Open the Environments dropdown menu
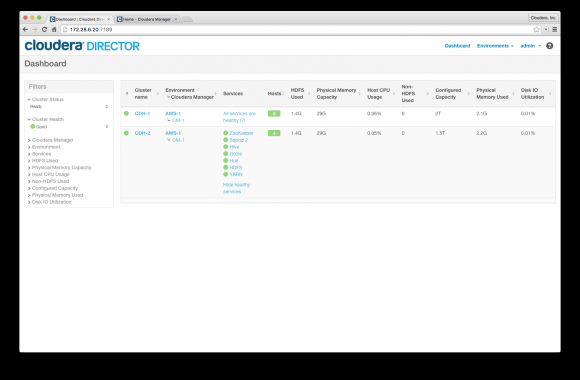Viewport: 580px width, 380px height. (x=495, y=46)
